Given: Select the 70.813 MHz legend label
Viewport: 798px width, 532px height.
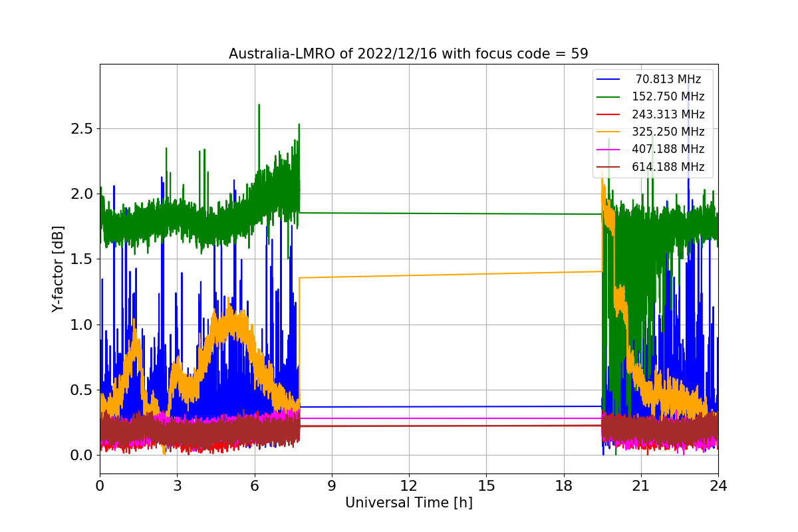Looking at the screenshot, I should 668,79.
